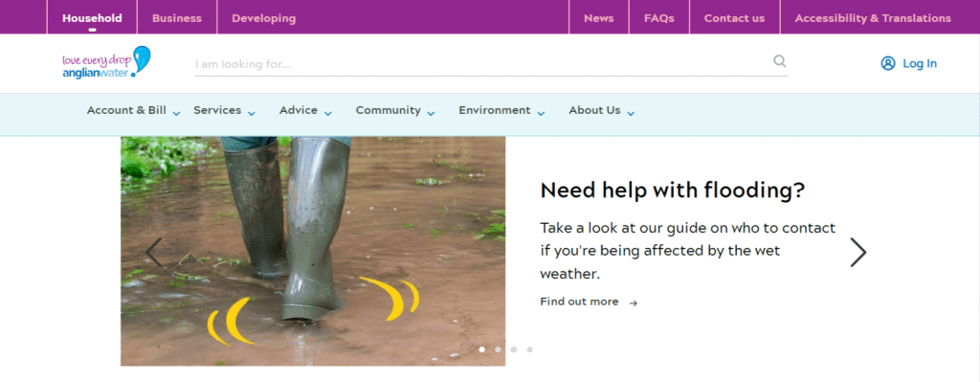Click the arrow after Find out more
Image resolution: width=980 pixels, height=382 pixels.
click(634, 303)
